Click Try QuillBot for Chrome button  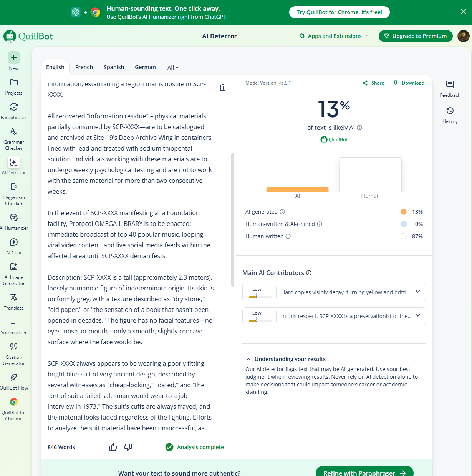coord(340,12)
